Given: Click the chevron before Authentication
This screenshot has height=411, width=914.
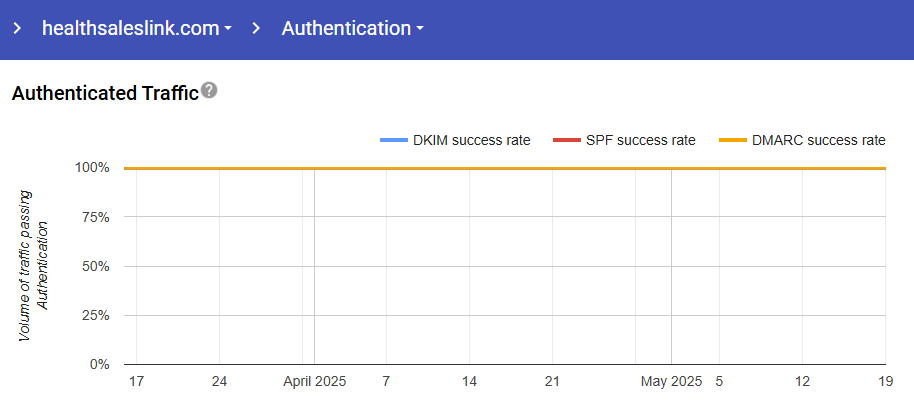Looking at the screenshot, I should [257, 28].
